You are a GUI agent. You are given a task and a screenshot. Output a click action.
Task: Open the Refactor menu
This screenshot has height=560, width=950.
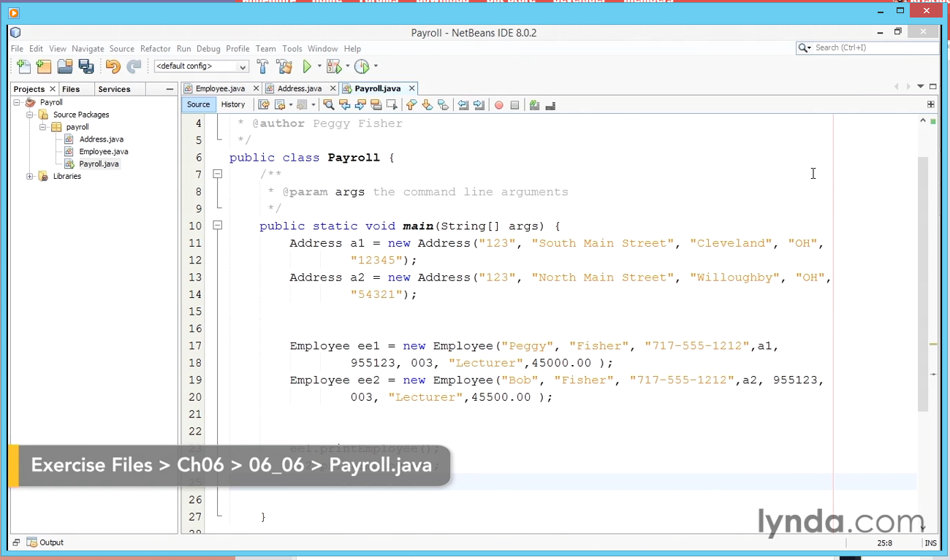pyautogui.click(x=155, y=48)
